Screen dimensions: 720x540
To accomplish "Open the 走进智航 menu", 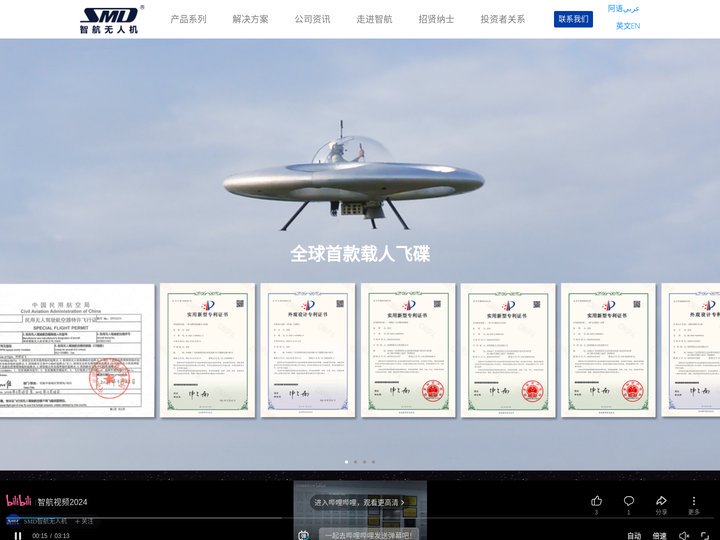I will tap(374, 19).
